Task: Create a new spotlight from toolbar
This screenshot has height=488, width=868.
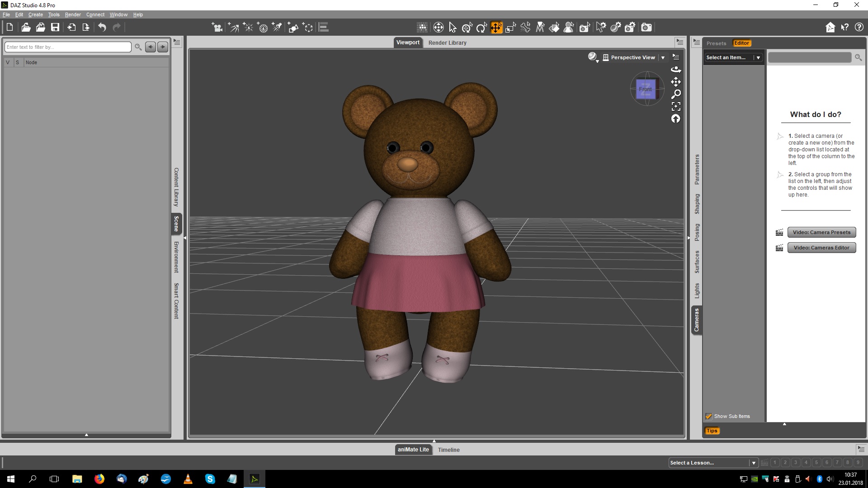Action: [277, 28]
